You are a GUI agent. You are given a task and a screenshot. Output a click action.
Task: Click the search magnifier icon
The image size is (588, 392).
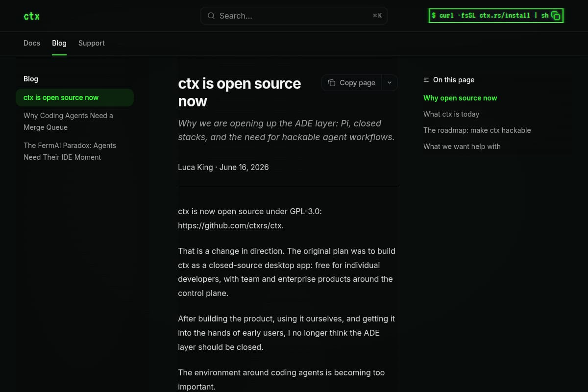coord(211,16)
